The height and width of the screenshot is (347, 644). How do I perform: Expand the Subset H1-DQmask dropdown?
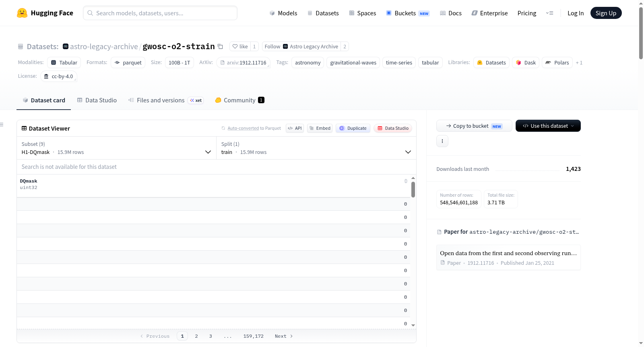click(x=117, y=148)
